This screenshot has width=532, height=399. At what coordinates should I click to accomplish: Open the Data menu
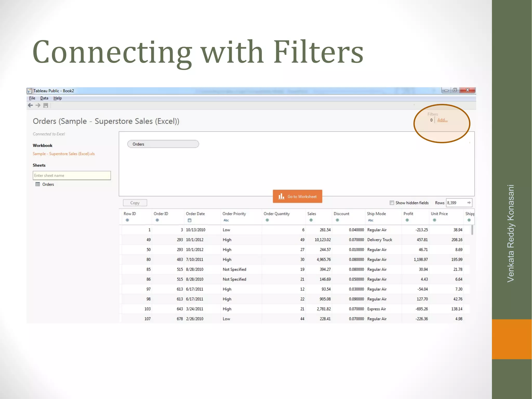click(x=44, y=98)
